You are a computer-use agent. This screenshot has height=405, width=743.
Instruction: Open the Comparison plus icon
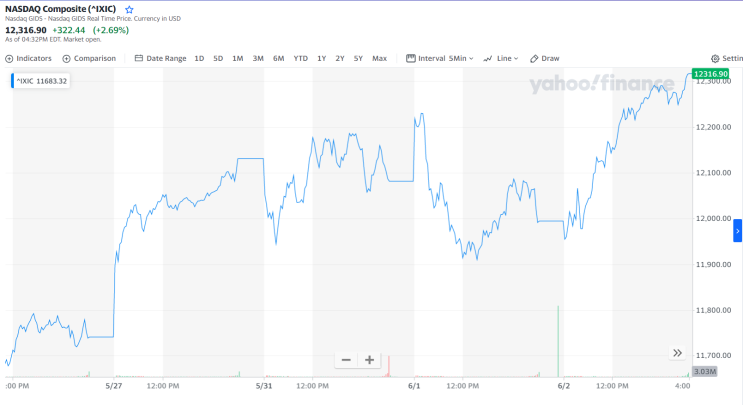(66, 59)
